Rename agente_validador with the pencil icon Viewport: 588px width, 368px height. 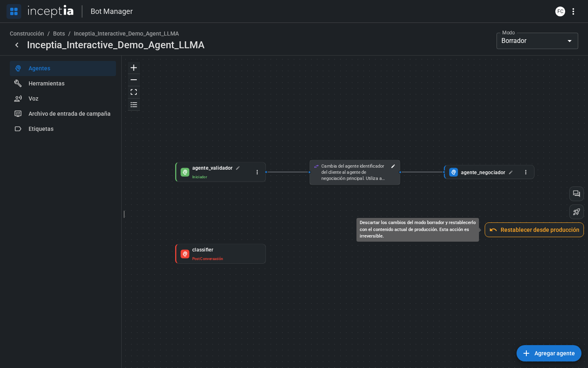238,168
